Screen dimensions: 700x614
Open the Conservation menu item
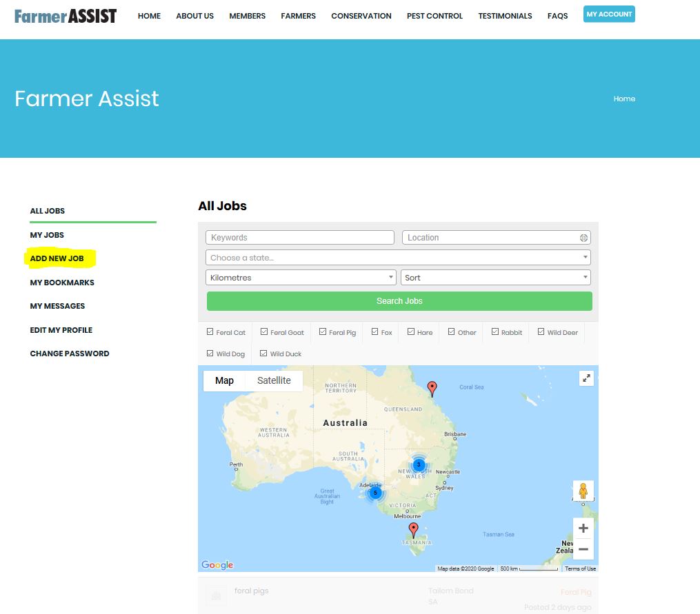tap(361, 16)
